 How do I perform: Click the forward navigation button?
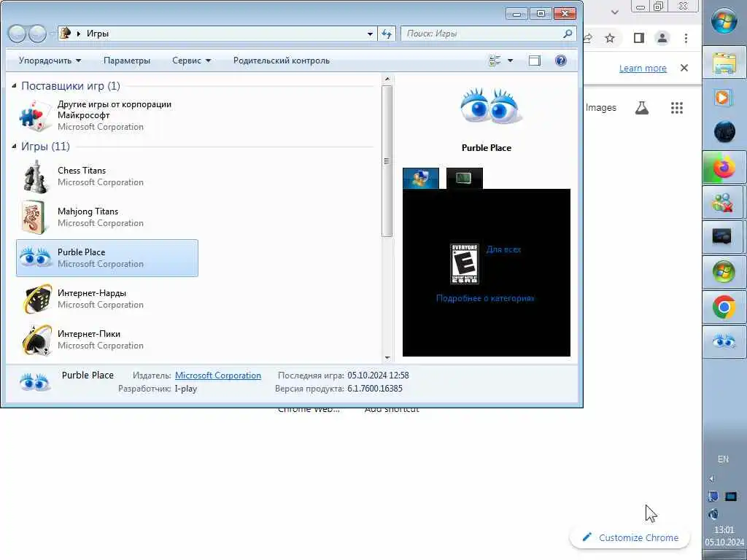point(38,34)
